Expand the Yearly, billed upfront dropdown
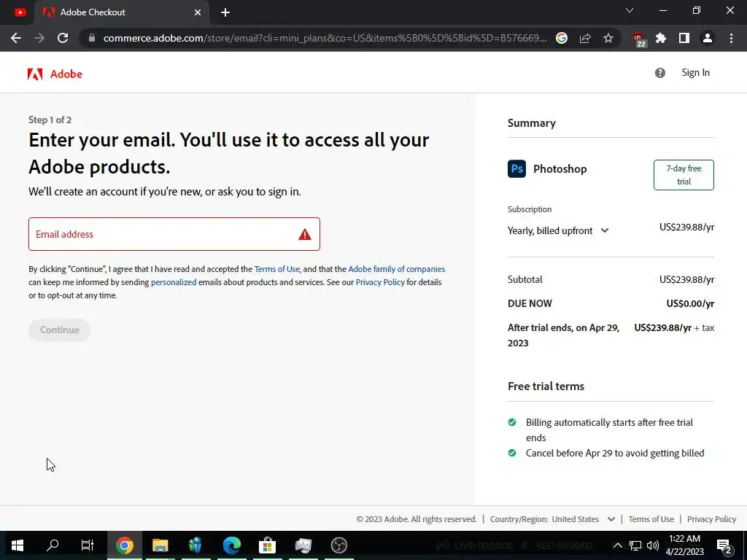 pyautogui.click(x=558, y=230)
